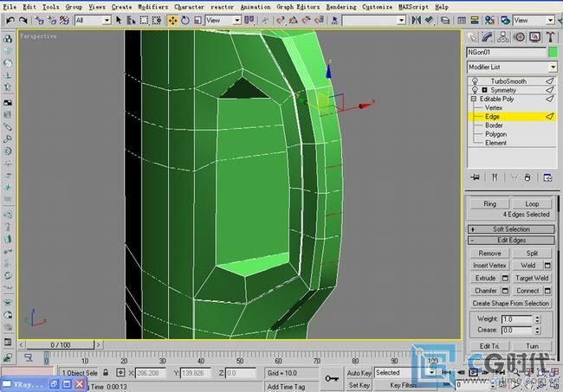Image resolution: width=563 pixels, height=392 pixels.
Task: Open the Modifiers menu
Action: 153,7
